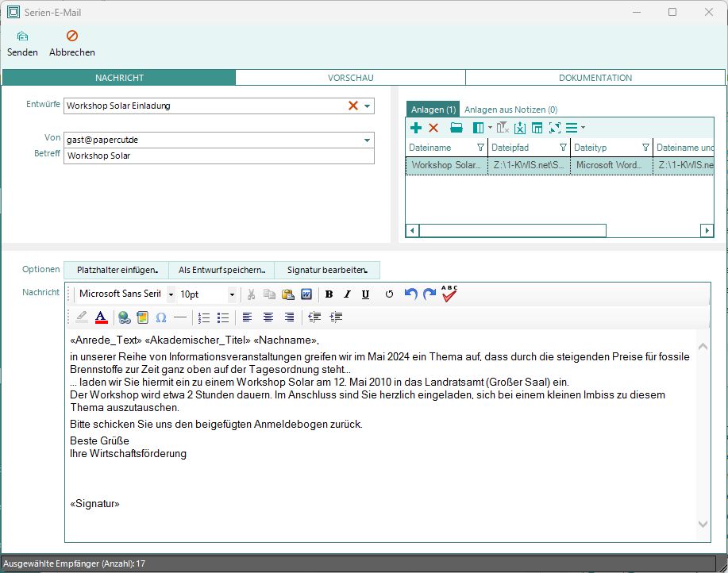Click the table layout icon in attachments toolbar
The image size is (728, 573).
[537, 128]
